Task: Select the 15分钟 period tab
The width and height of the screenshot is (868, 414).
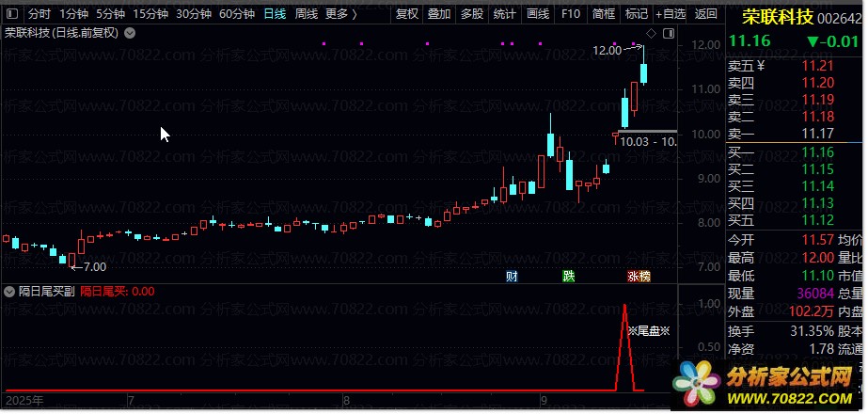Action: (150, 14)
